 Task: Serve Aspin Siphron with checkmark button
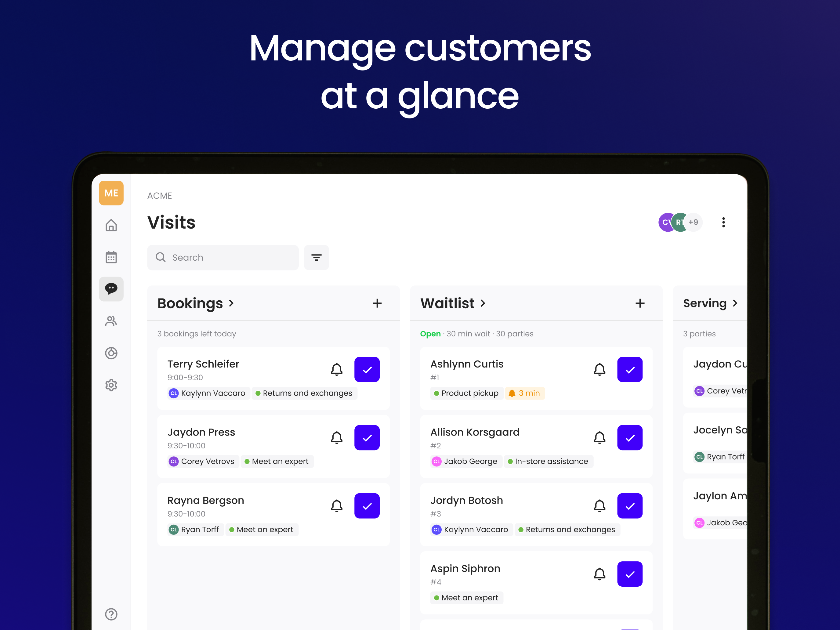click(x=630, y=574)
